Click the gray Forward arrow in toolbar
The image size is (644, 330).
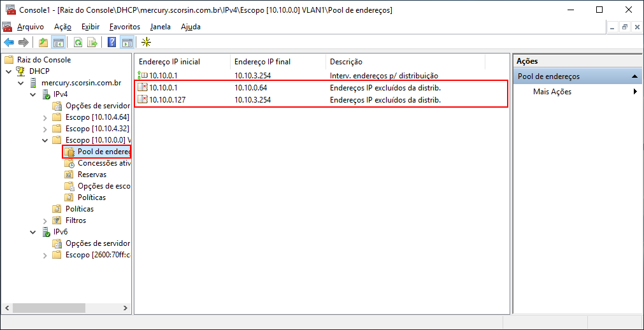click(x=24, y=42)
